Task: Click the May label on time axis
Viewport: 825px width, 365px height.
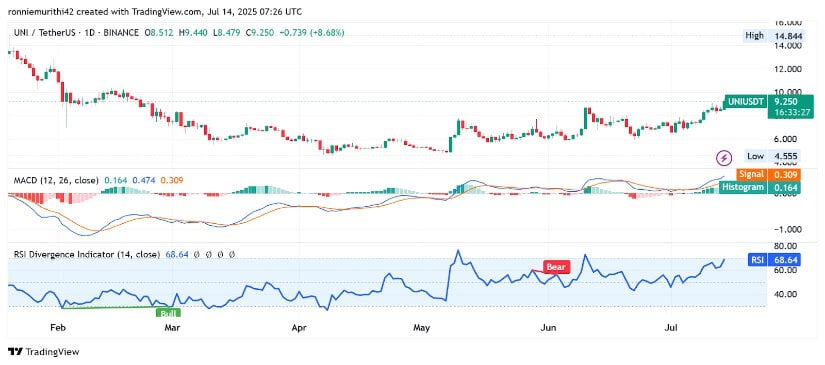Action: pos(422,329)
